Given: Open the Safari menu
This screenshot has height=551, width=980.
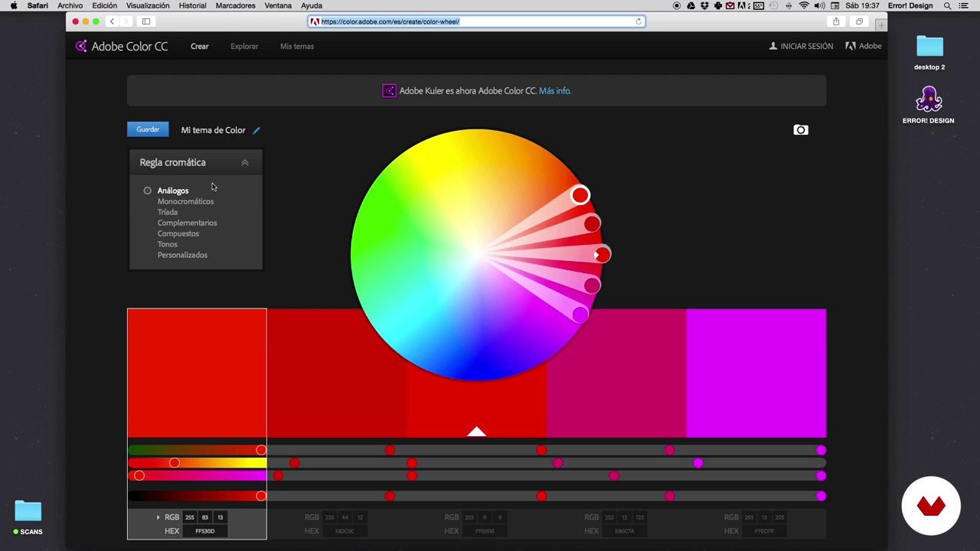Looking at the screenshot, I should coord(38,5).
